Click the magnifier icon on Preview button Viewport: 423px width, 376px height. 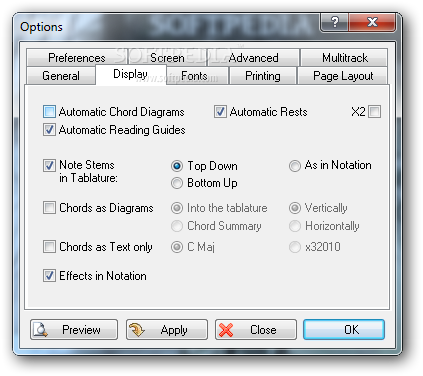coord(41,329)
